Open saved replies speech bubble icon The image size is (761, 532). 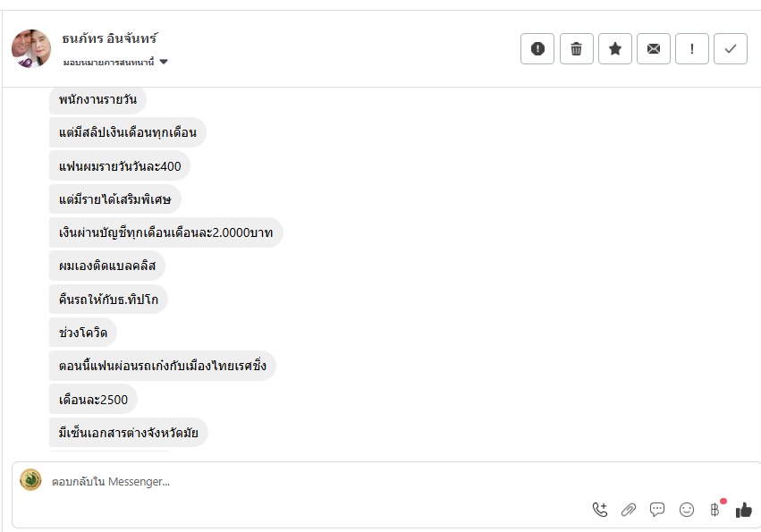click(657, 510)
